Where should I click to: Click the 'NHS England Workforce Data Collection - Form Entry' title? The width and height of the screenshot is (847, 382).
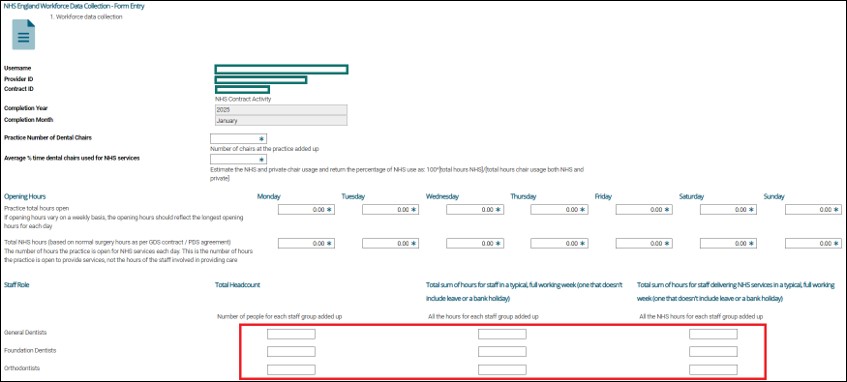74,6
